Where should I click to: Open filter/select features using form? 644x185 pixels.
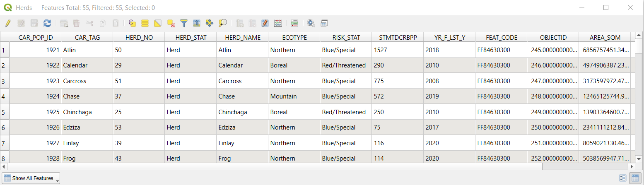[184, 23]
